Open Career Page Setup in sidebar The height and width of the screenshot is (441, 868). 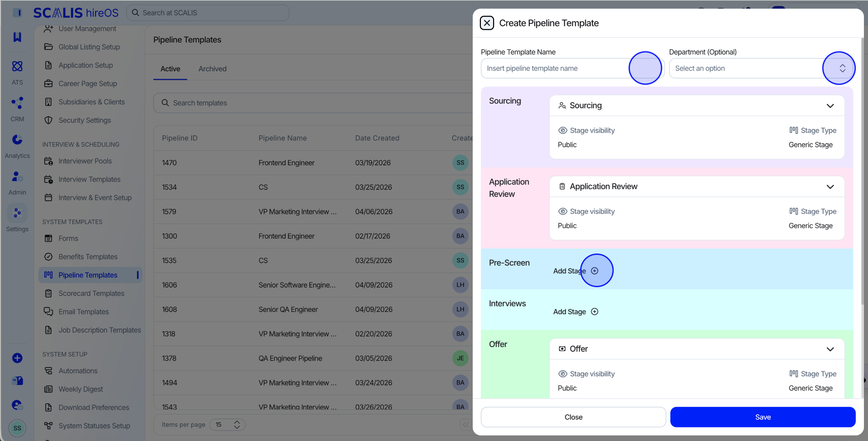90,84
